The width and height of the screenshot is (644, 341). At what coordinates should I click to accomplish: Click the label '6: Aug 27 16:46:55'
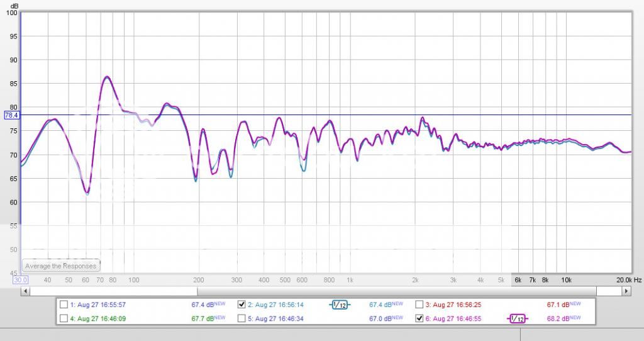click(x=453, y=318)
